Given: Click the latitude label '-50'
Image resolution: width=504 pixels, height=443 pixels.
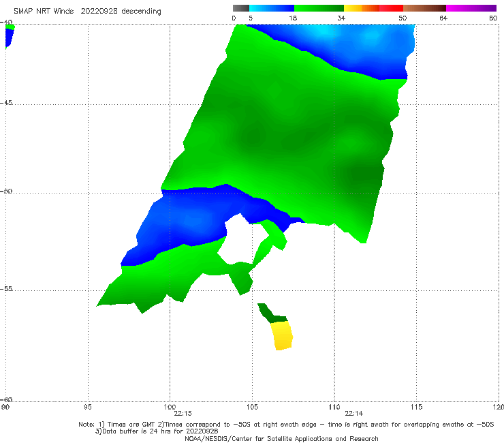Looking at the screenshot, I should click(x=6, y=191).
